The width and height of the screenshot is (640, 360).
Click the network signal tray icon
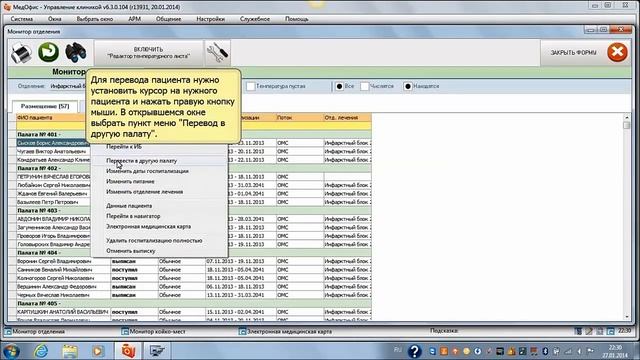[x=568, y=351]
